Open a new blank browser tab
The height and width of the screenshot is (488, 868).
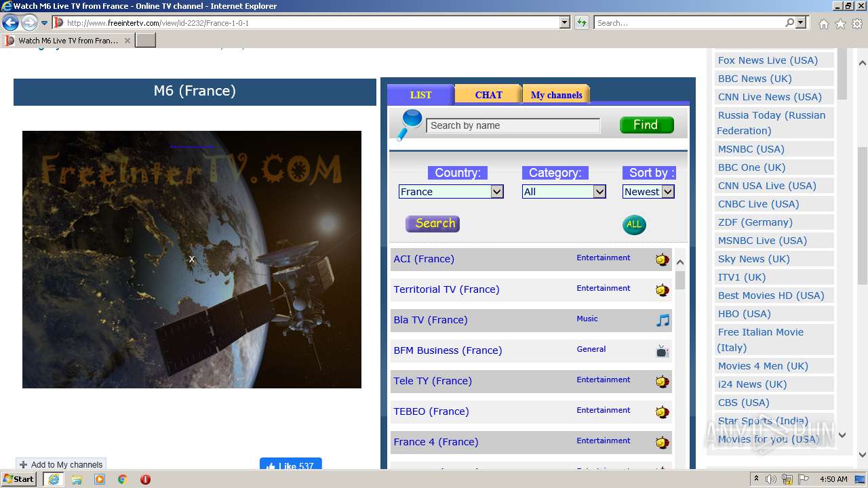coord(146,41)
